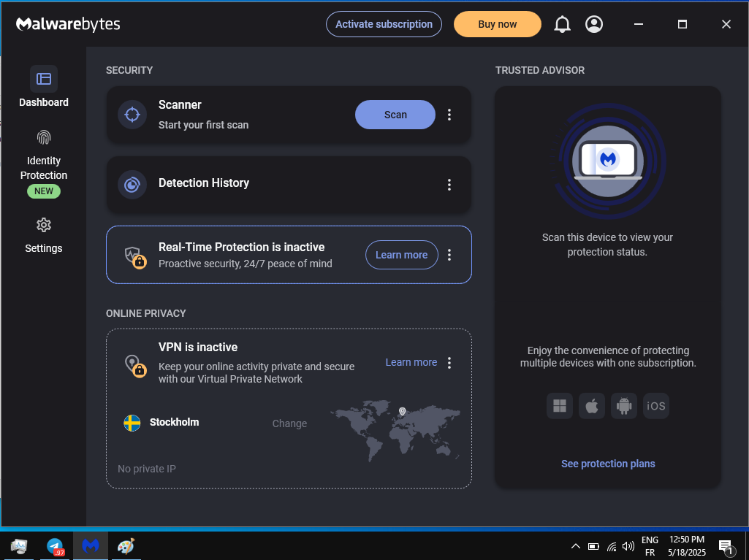
Task: Show hidden system tray icons
Action: [x=576, y=546]
